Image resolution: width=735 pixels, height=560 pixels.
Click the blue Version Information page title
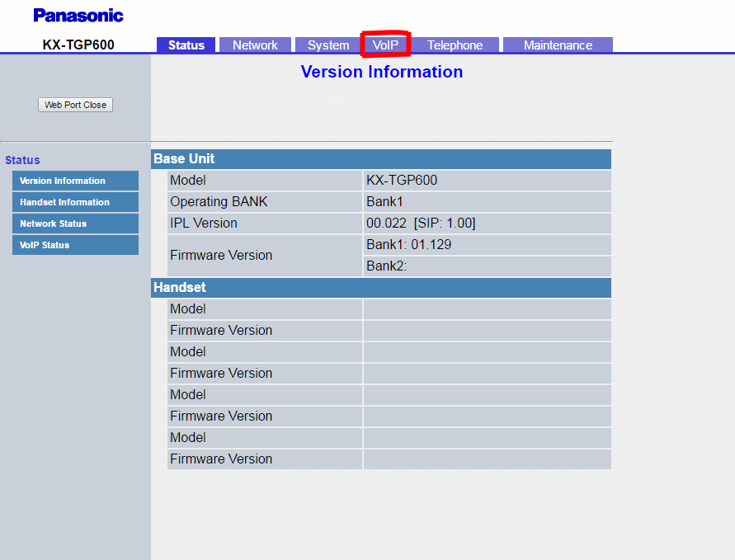pos(382,72)
